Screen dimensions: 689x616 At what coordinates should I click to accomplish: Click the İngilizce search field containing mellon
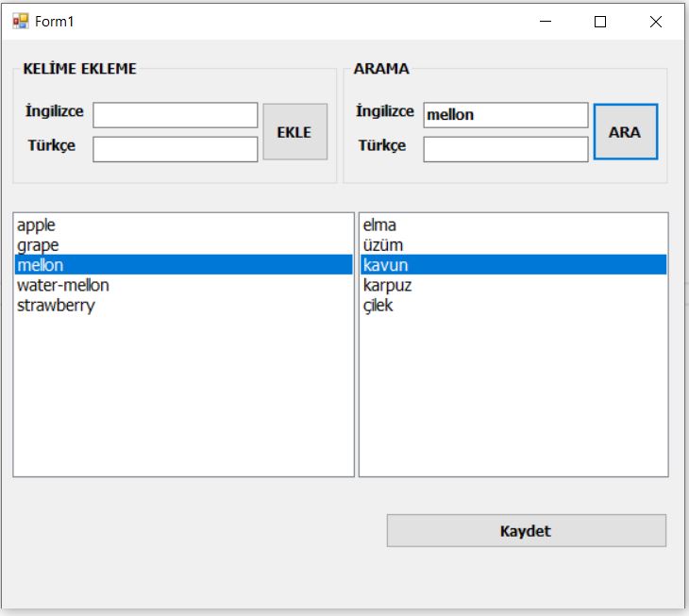point(506,115)
